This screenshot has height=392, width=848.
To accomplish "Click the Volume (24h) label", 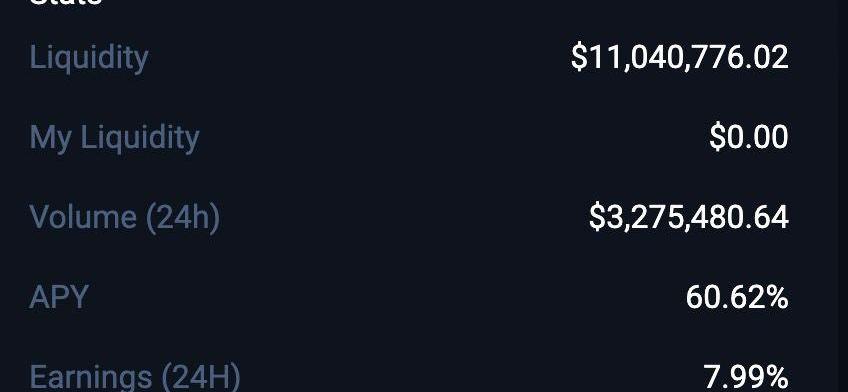I will (x=125, y=217).
